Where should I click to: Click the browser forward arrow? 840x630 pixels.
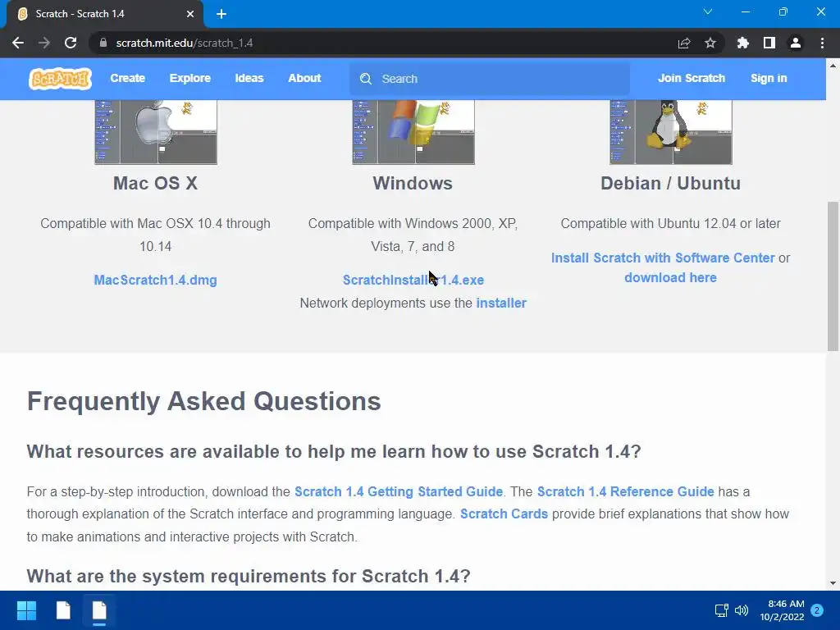tap(44, 43)
